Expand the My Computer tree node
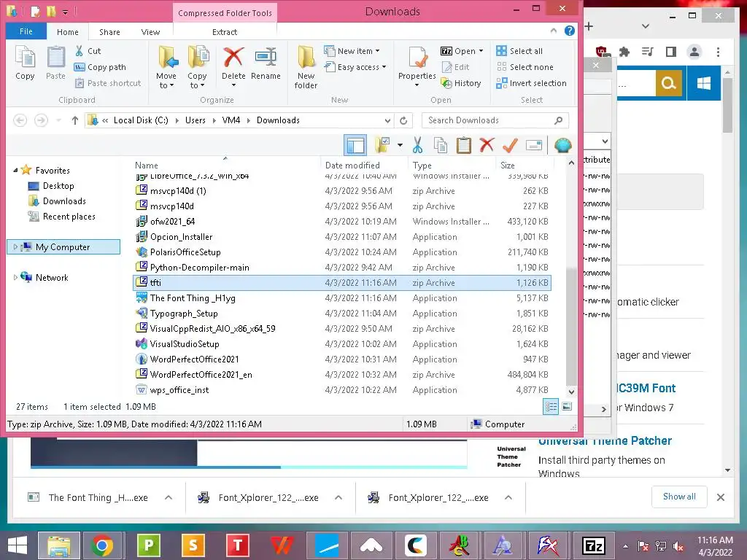Screen dimensions: 747x560 pyautogui.click(x=15, y=247)
